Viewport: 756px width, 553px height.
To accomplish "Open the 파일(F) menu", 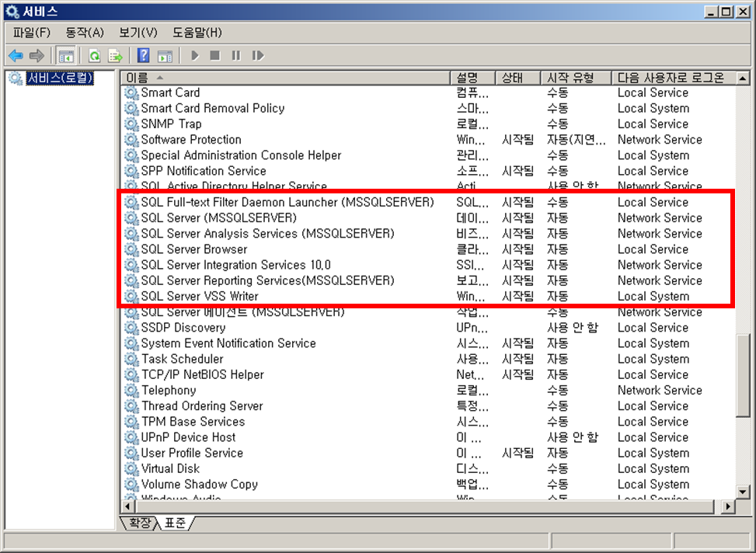I will coord(31,33).
